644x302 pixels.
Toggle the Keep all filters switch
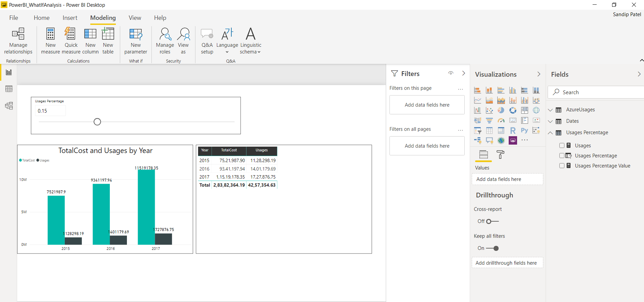point(493,248)
